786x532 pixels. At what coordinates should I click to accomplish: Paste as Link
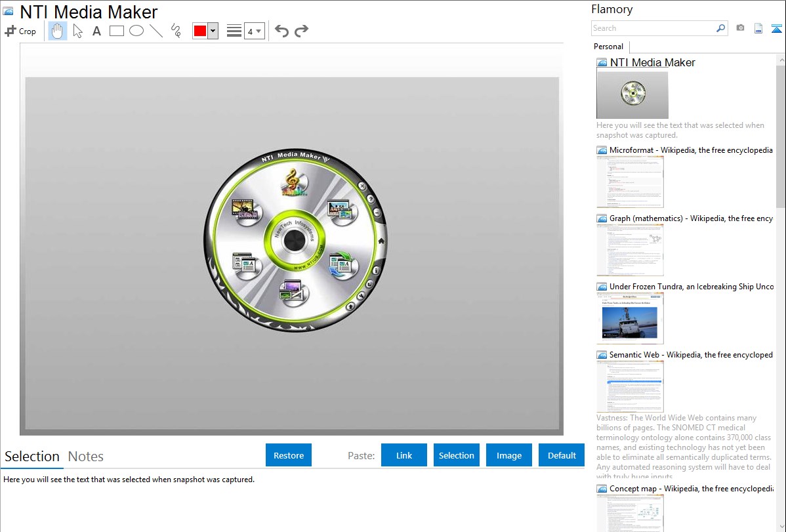(404, 455)
